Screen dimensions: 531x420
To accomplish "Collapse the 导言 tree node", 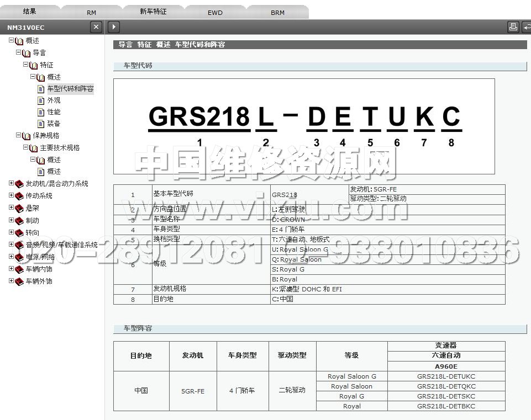I will (18, 52).
